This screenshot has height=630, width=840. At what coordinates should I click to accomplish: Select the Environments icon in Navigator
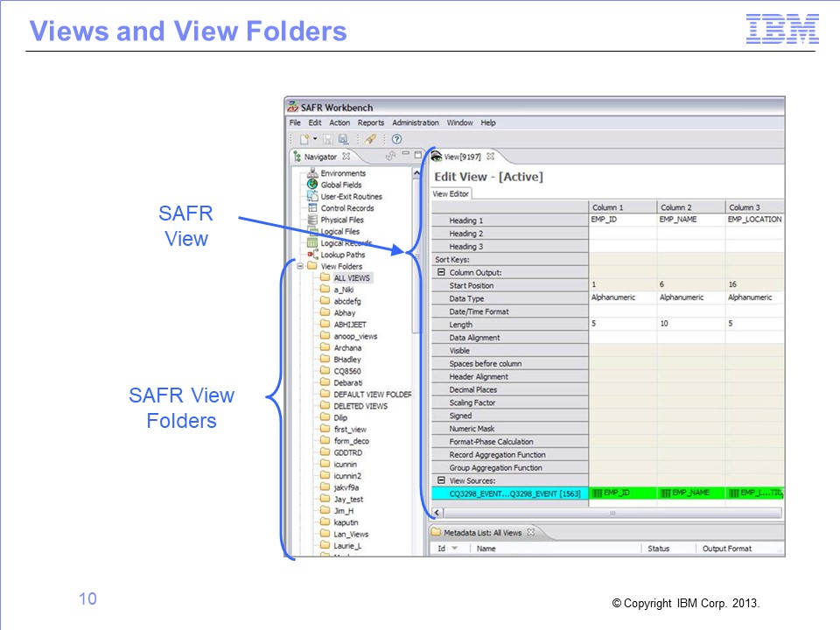pyautogui.click(x=313, y=173)
